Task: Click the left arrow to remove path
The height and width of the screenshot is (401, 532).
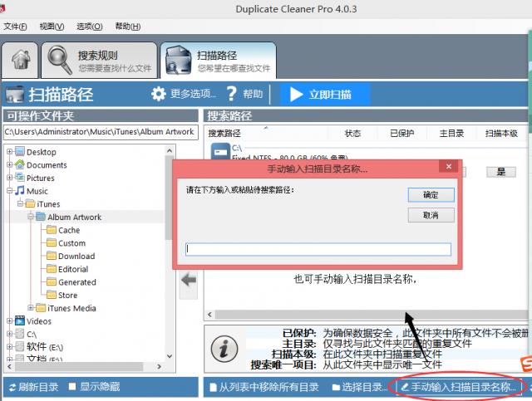Action: (x=189, y=281)
